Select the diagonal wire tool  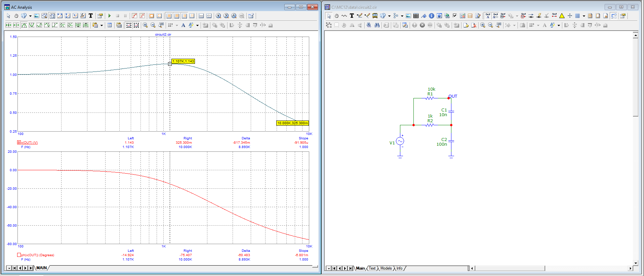tap(367, 16)
